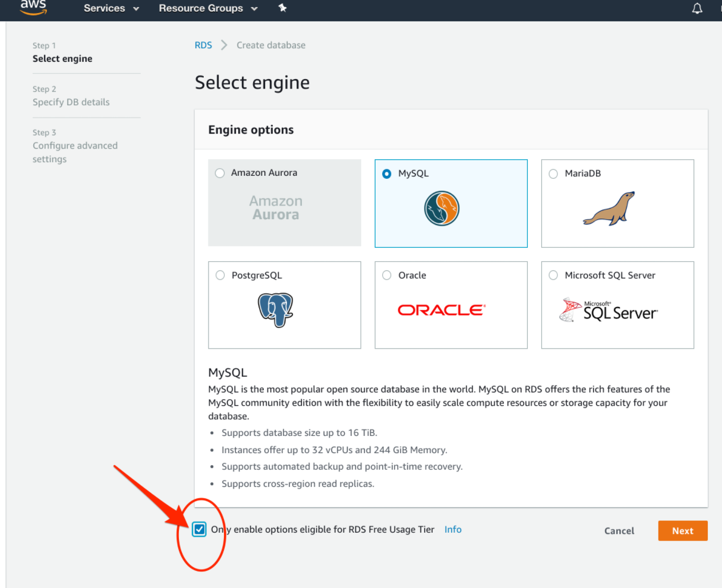722x588 pixels.
Task: Click the pin shortcut icon in header
Action: click(282, 8)
